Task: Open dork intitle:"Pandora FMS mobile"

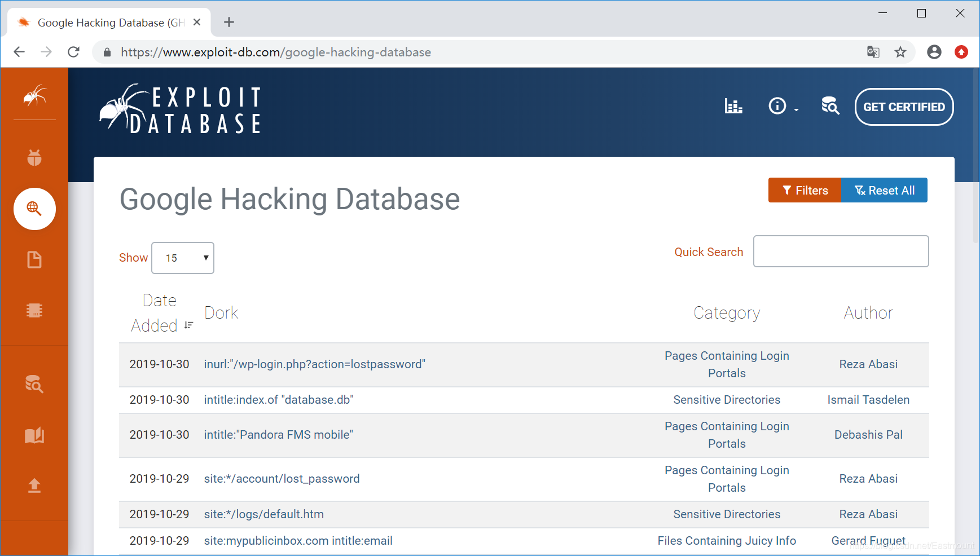Action: click(x=279, y=435)
